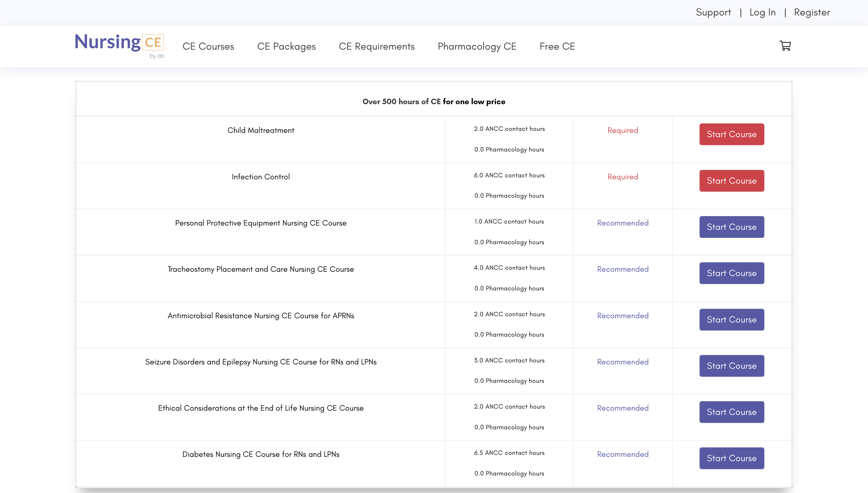Start the Infection Control course

[732, 180]
